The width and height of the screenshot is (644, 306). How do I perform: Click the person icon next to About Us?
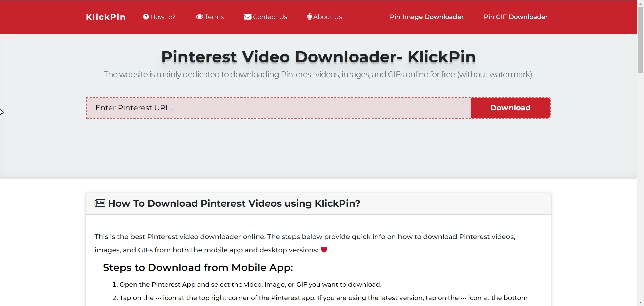click(309, 16)
